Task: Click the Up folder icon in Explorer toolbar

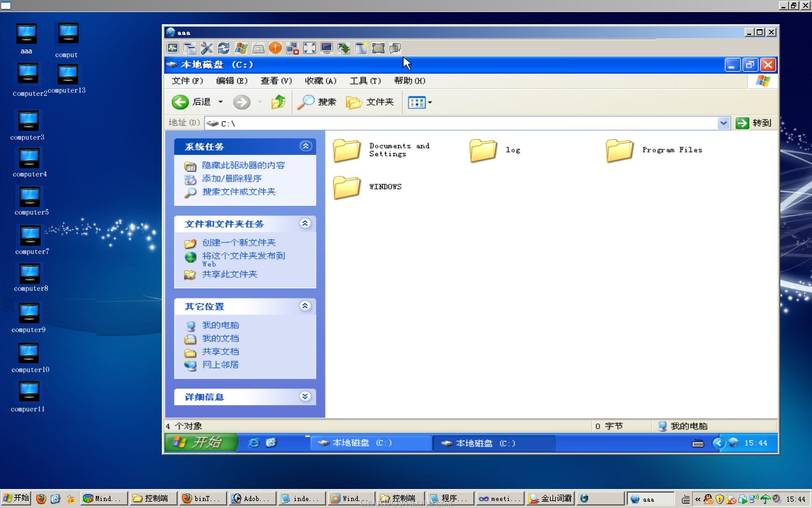Action: click(278, 102)
